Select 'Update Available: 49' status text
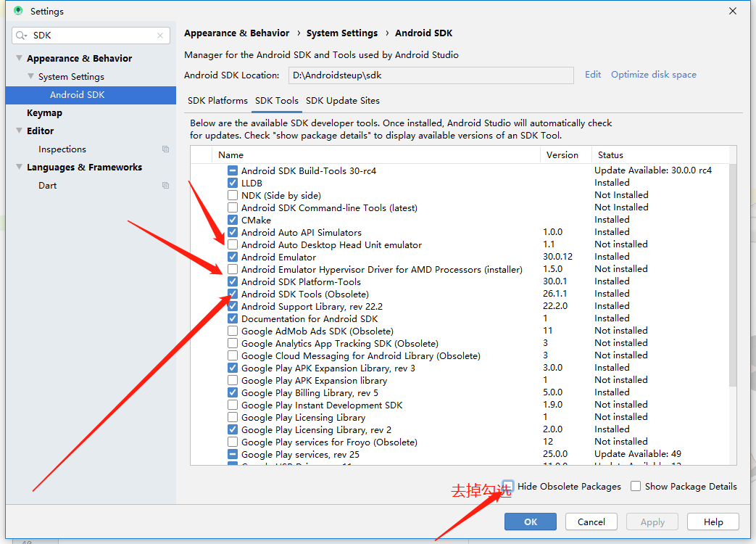 pos(637,454)
